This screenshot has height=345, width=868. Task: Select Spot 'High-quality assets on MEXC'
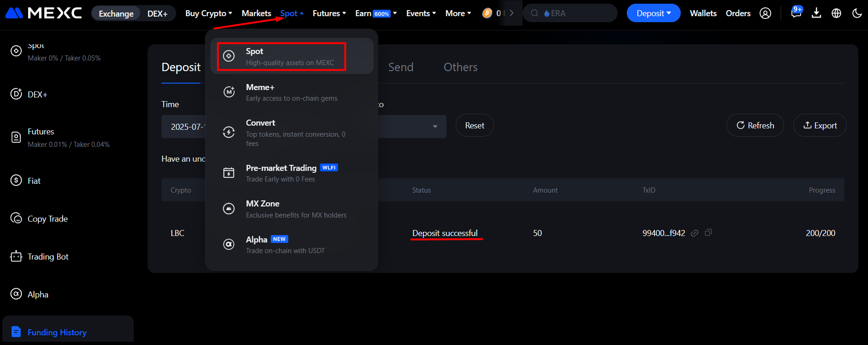tap(292, 56)
